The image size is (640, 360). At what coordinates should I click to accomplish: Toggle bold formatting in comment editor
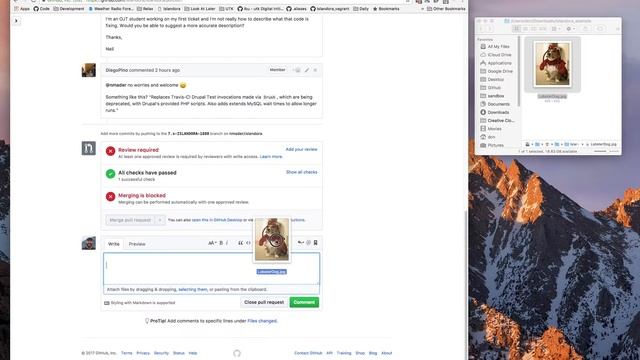click(221, 243)
